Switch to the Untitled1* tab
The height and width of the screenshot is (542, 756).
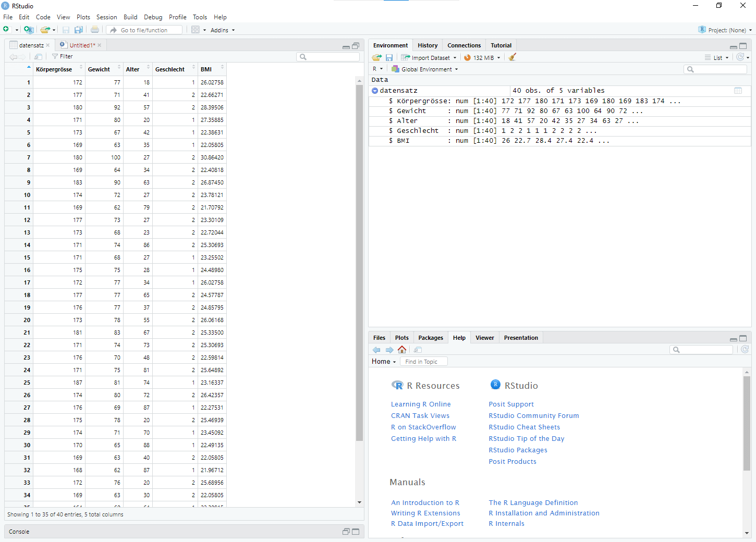(82, 45)
